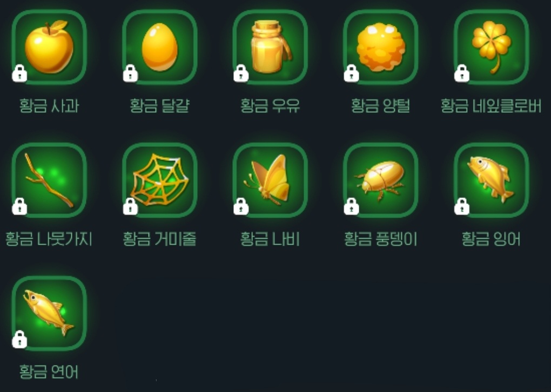Click the golden four-leaf clover icon
Screen dimensions: 551x392
coord(491,47)
